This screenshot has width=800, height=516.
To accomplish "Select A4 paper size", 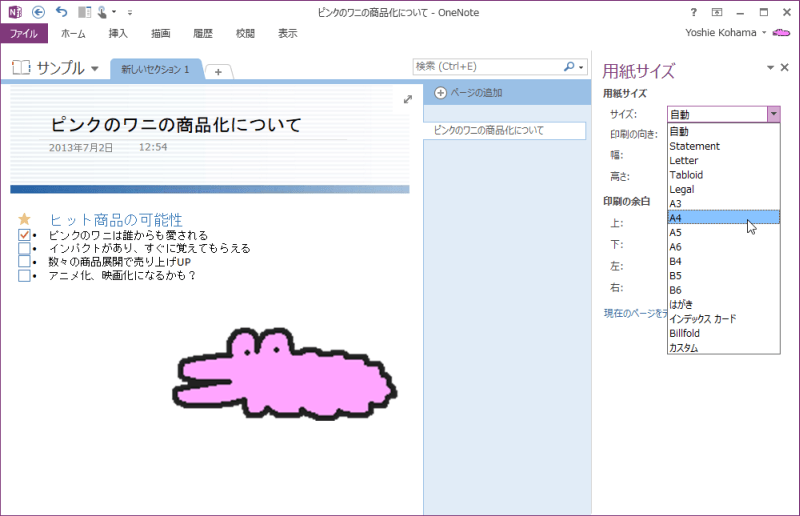I will point(723,218).
